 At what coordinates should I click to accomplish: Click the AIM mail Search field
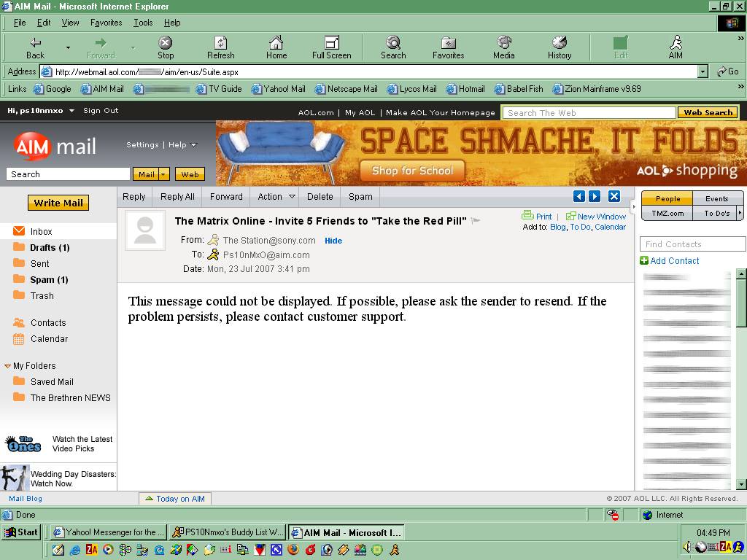(68, 174)
